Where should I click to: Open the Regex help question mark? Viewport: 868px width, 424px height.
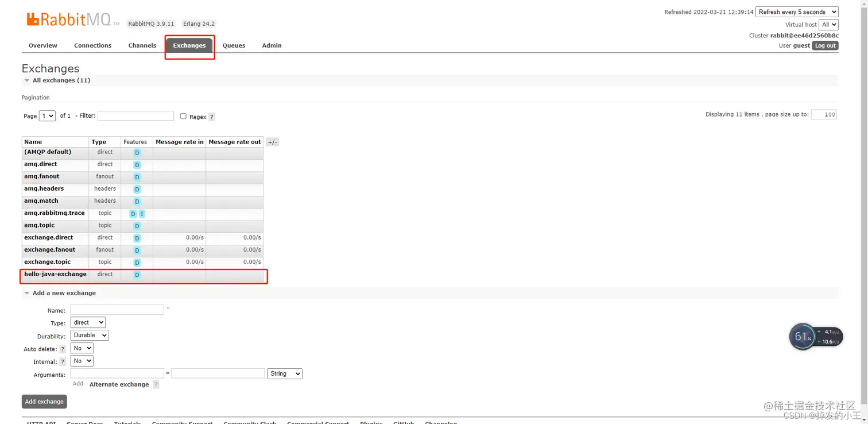point(211,117)
